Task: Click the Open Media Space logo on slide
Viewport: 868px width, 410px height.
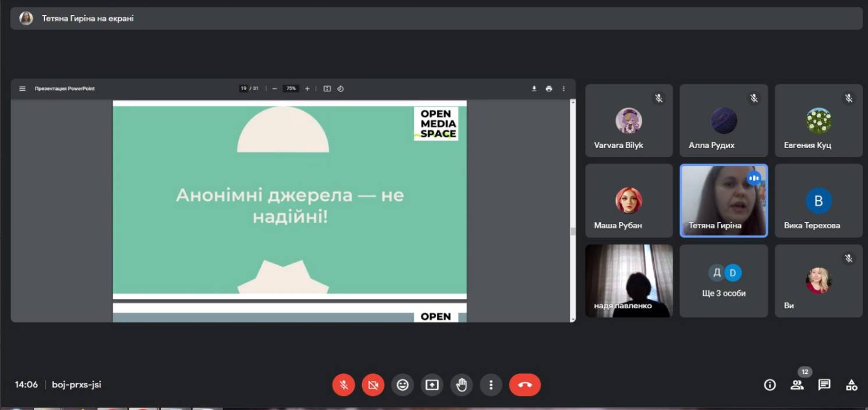Action: (x=436, y=123)
